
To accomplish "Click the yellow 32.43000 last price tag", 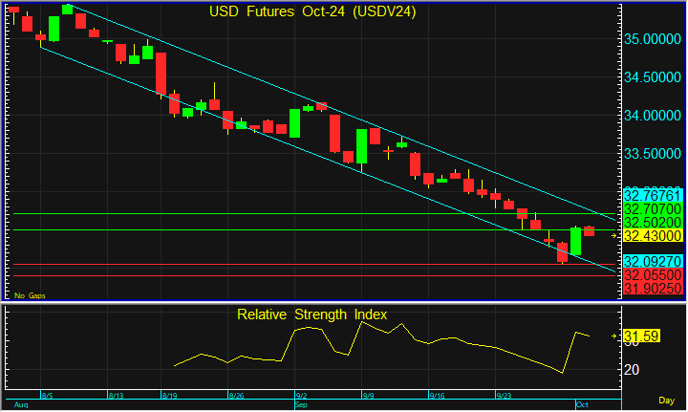I will click(x=652, y=235).
